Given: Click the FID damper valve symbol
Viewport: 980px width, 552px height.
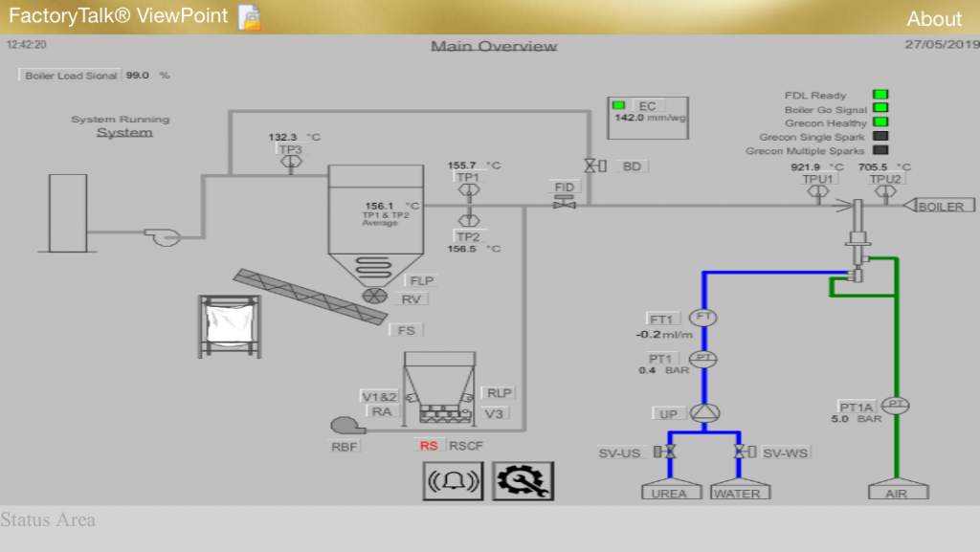Looking at the screenshot, I should coord(565,202).
